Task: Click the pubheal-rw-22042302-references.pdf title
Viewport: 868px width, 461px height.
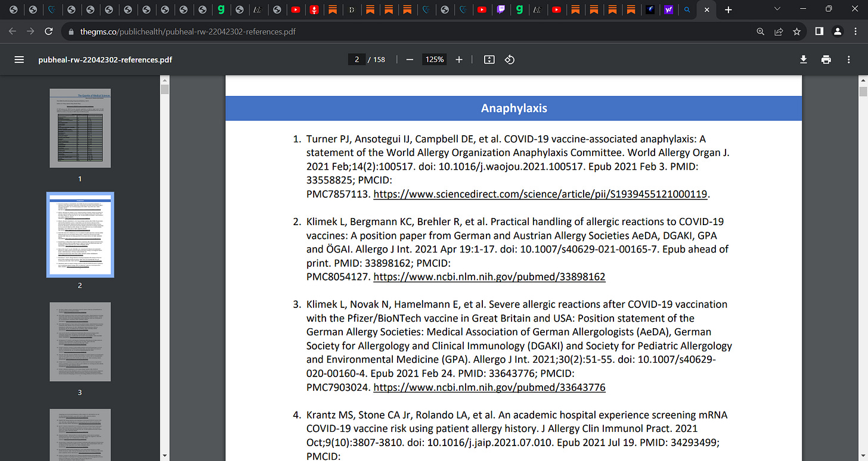Action: click(x=106, y=60)
